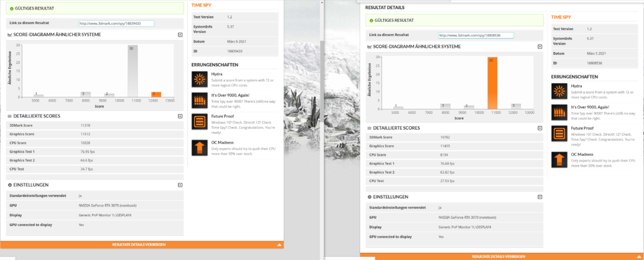Click the small orange bar at score 12000

click(155, 94)
